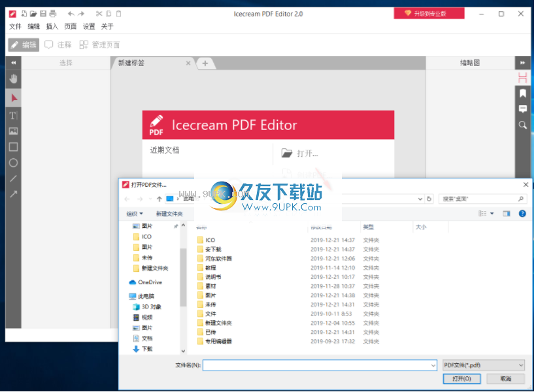Click the 文件名 input field
Image resolution: width=536 pixels, height=392 pixels.
pyautogui.click(x=320, y=365)
